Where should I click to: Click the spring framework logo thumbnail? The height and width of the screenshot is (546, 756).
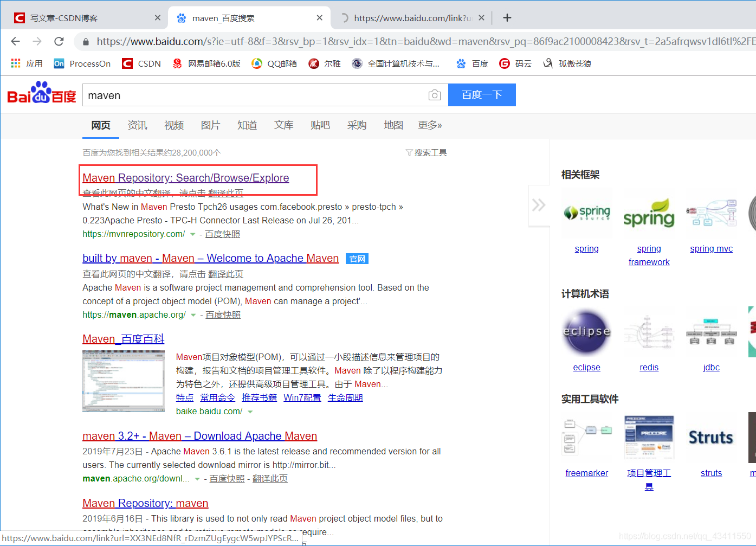point(649,214)
